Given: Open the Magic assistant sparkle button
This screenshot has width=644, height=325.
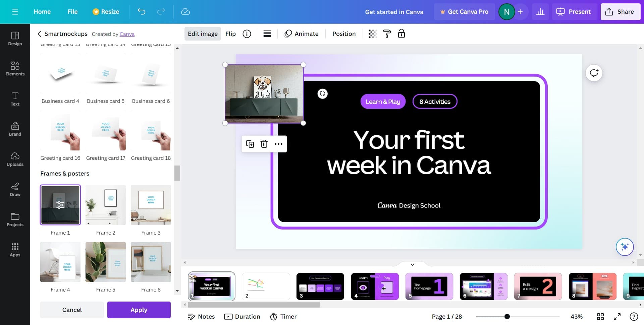Looking at the screenshot, I should 625,247.
